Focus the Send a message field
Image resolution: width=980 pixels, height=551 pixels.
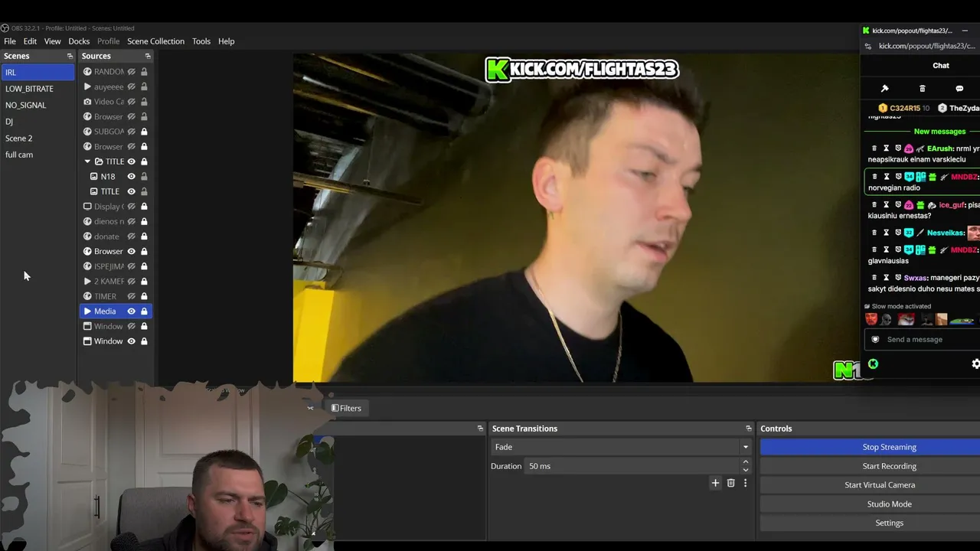[x=923, y=340]
